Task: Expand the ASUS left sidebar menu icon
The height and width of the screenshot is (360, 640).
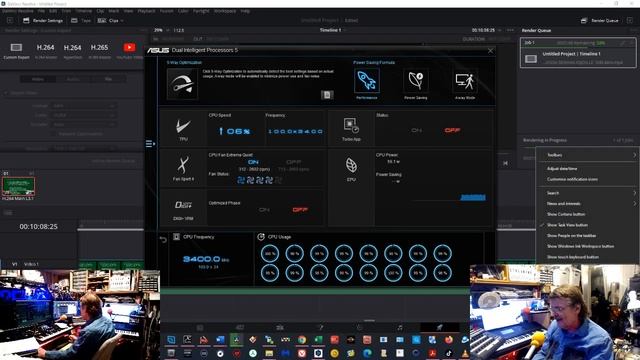Action: [150, 144]
